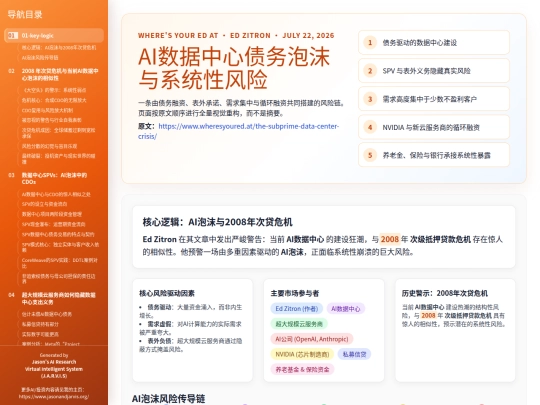Screen dimensions: 540x405
Task: Click highlighted 2008 in the core logic paragraph
Action: 390,239
